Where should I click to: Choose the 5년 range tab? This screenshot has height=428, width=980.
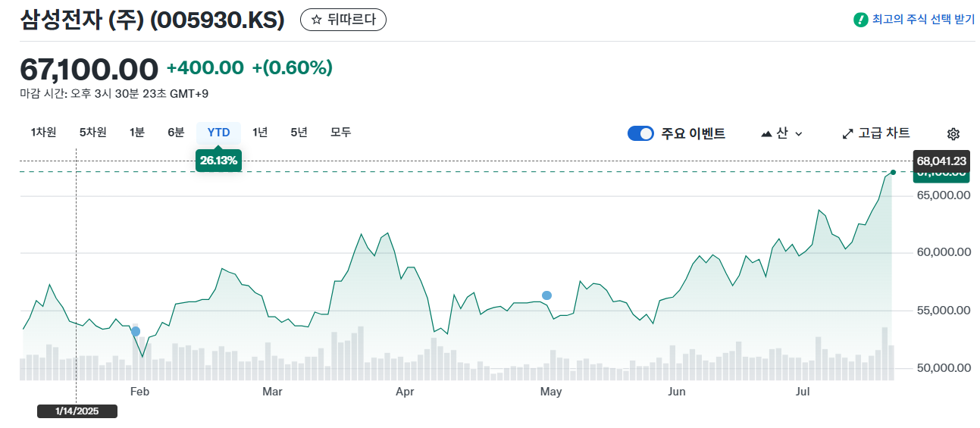pyautogui.click(x=299, y=133)
